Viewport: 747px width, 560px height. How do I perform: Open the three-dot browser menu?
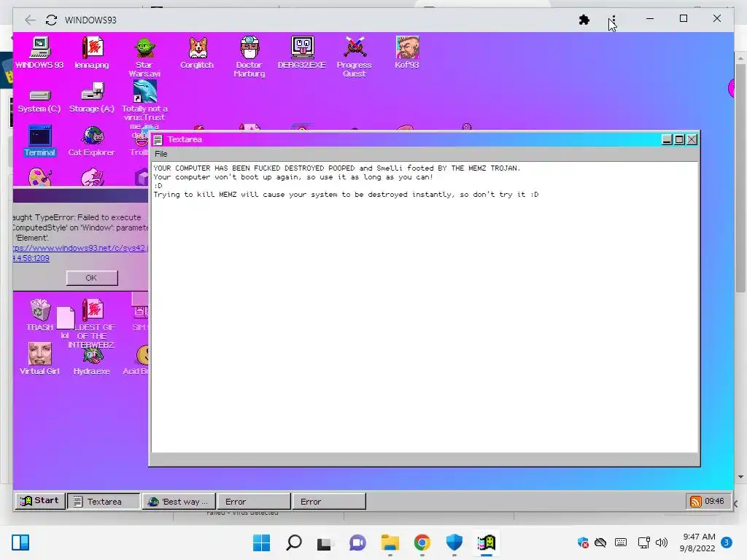tap(614, 20)
